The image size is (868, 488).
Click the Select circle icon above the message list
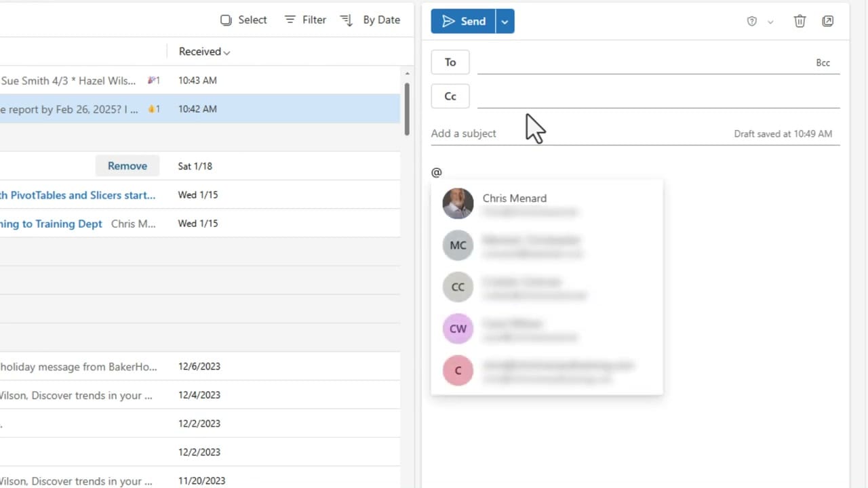[x=226, y=20]
